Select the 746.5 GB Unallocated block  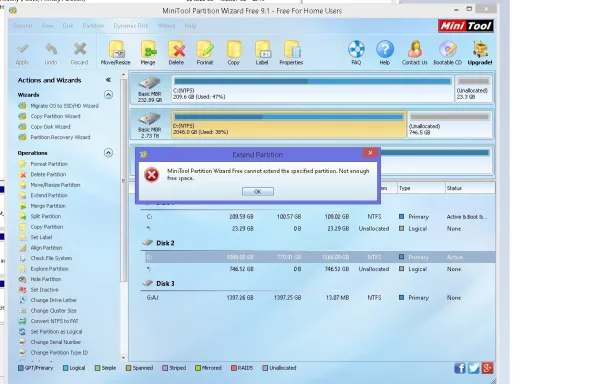tap(449, 124)
